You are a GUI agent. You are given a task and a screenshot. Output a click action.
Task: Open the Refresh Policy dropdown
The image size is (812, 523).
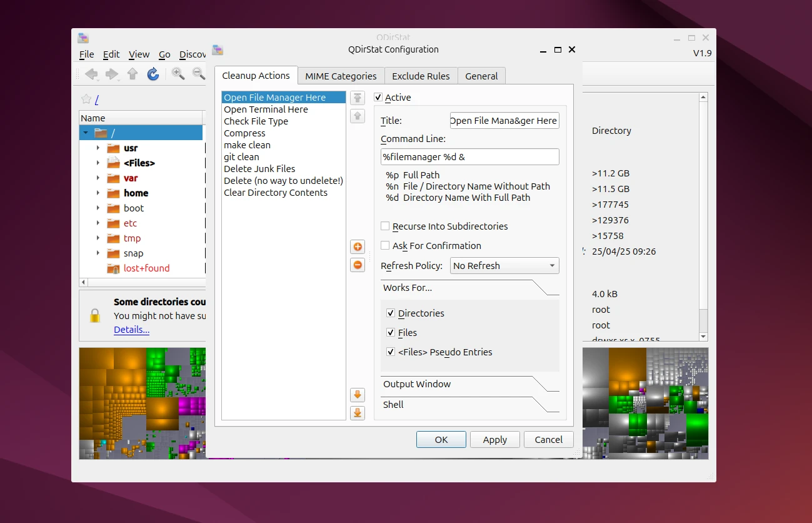[504, 266]
